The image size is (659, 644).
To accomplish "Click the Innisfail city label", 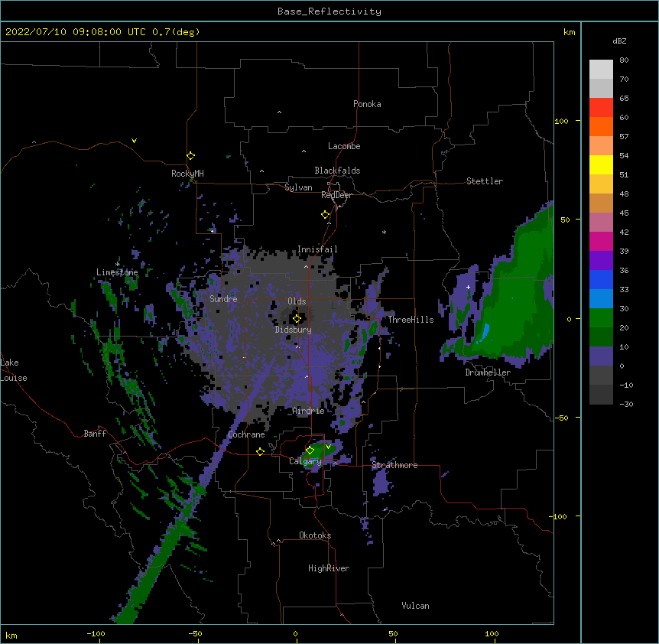I will click(x=317, y=249).
